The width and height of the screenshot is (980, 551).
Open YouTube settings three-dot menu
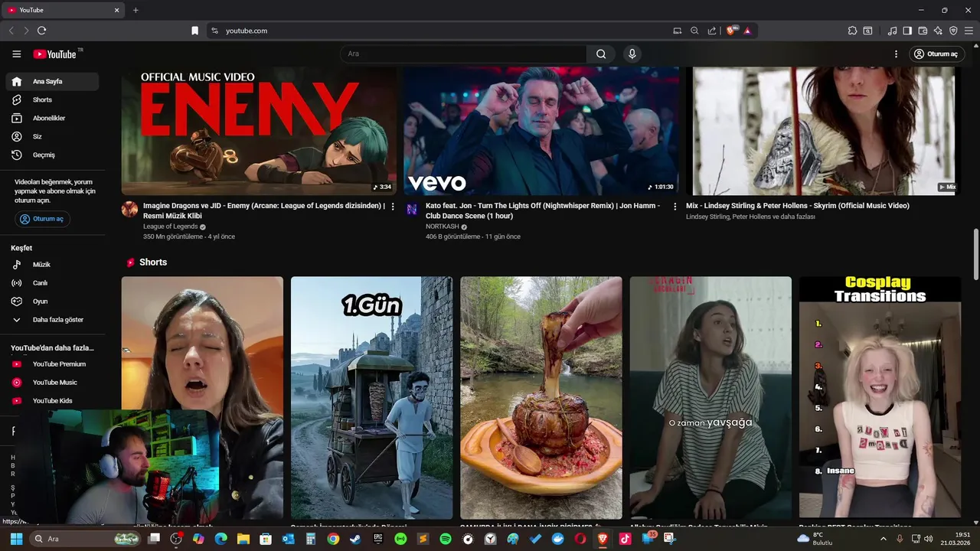pyautogui.click(x=896, y=54)
